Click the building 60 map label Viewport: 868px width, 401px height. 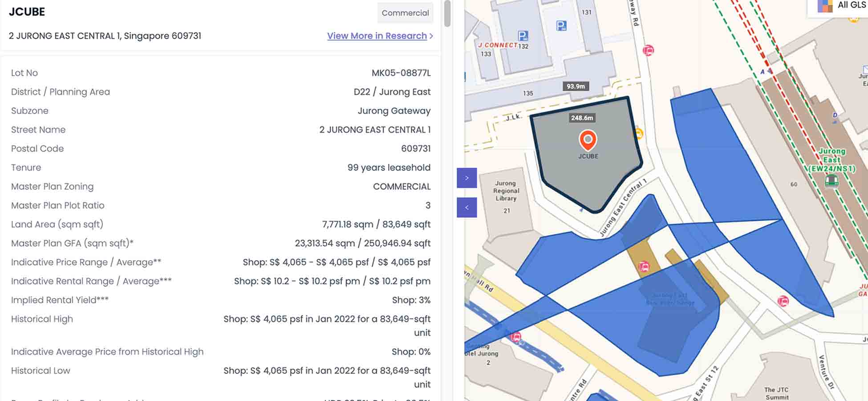794,184
